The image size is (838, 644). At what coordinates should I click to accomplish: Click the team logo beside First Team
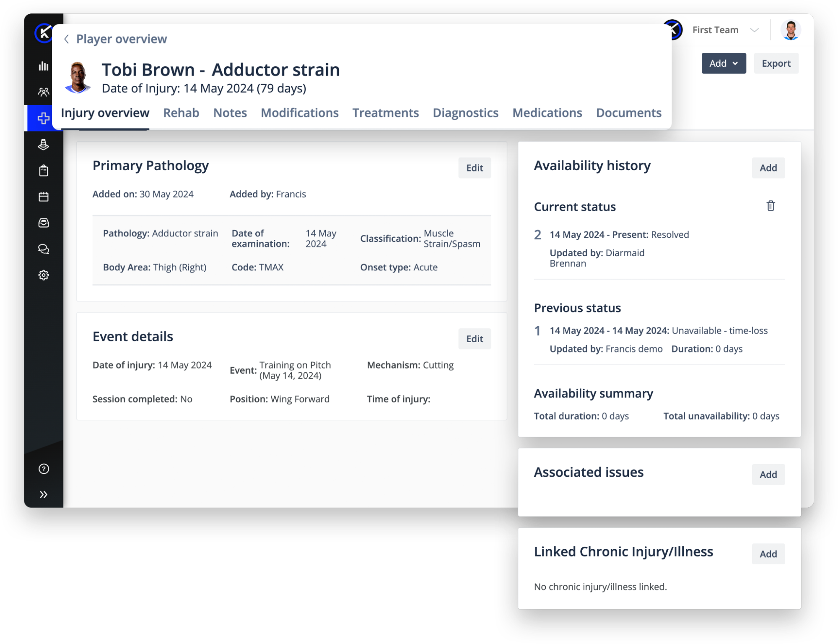click(675, 30)
